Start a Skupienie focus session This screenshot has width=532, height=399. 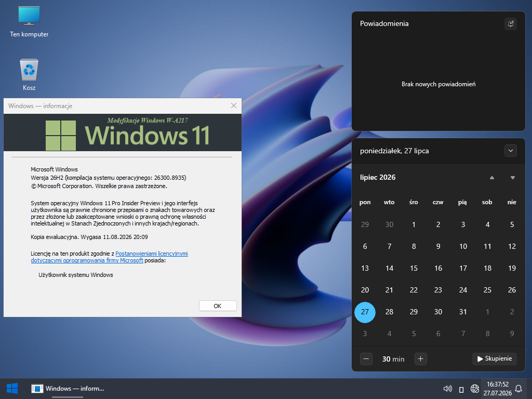click(495, 358)
